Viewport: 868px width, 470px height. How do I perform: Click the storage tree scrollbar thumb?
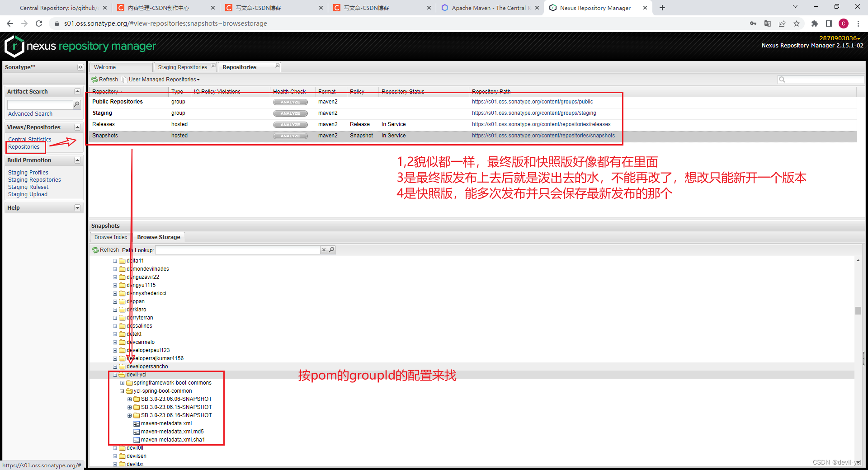pyautogui.click(x=858, y=310)
